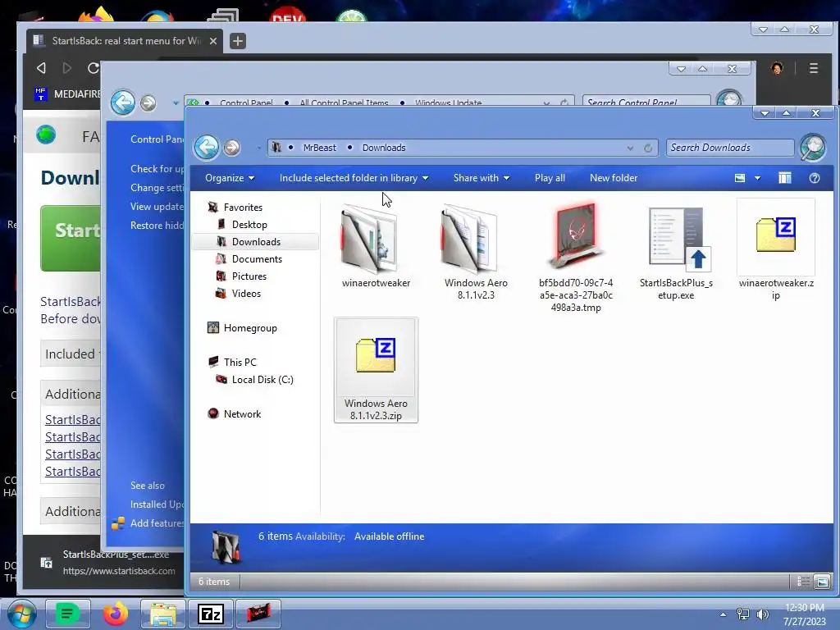Image resolution: width=840 pixels, height=630 pixels.
Task: Select Network in navigation pane
Action: (242, 413)
